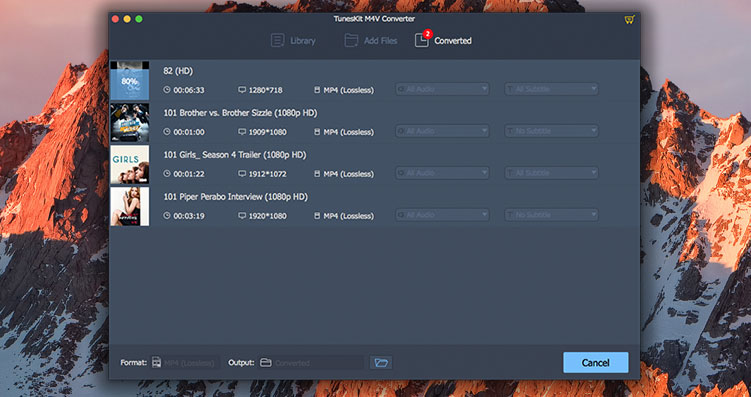Image resolution: width=751 pixels, height=397 pixels.
Task: Select the 82 (HD) video thumbnail
Action: 129,80
